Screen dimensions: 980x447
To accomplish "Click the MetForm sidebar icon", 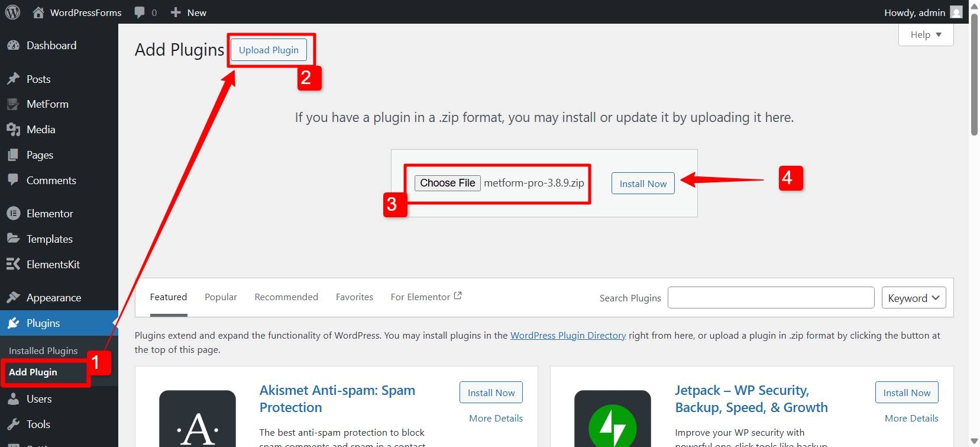I will click(13, 104).
